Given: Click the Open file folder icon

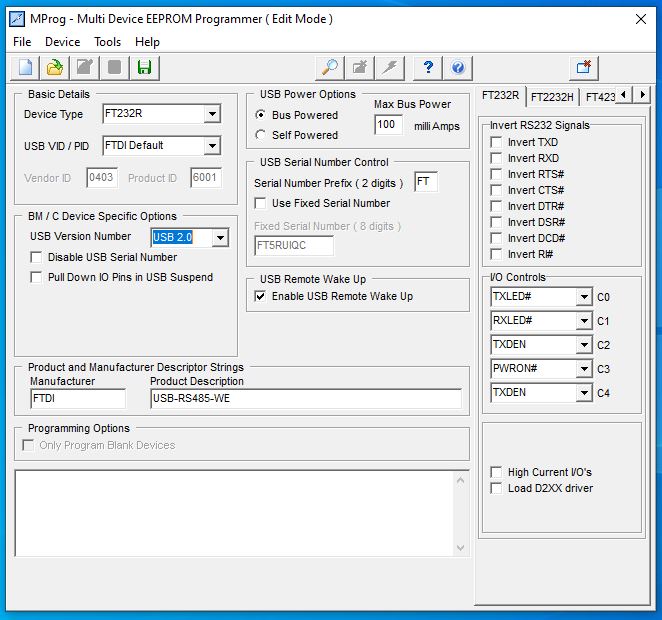Looking at the screenshot, I should pos(54,68).
